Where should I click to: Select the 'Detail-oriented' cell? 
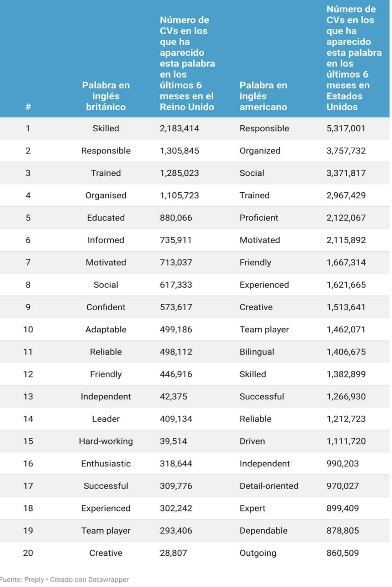pos(269,486)
